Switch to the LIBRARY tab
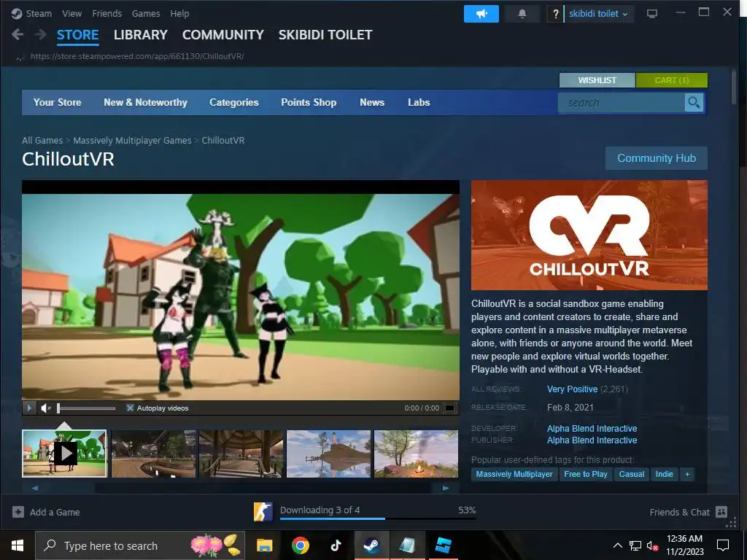Screen dimensions: 747x560 tap(141, 35)
